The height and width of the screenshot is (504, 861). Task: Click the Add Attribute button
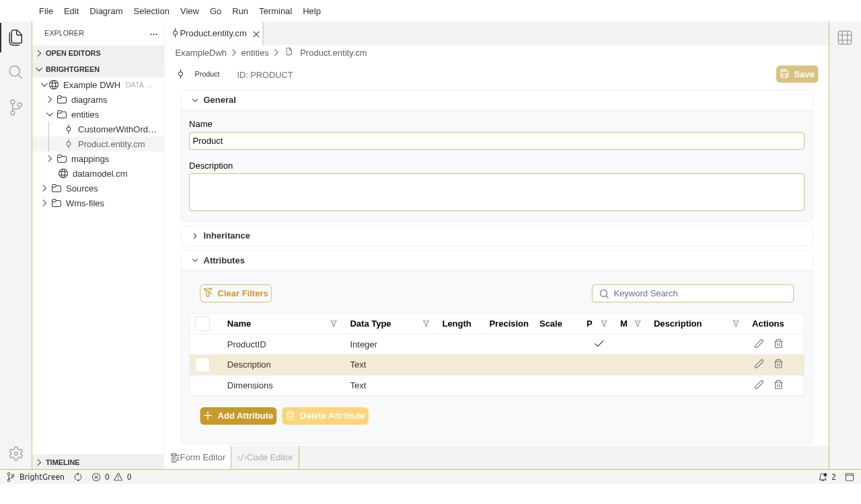[x=238, y=416]
